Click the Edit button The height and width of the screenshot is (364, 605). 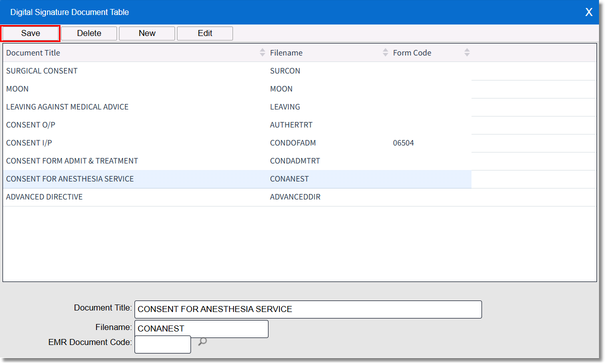pyautogui.click(x=205, y=33)
